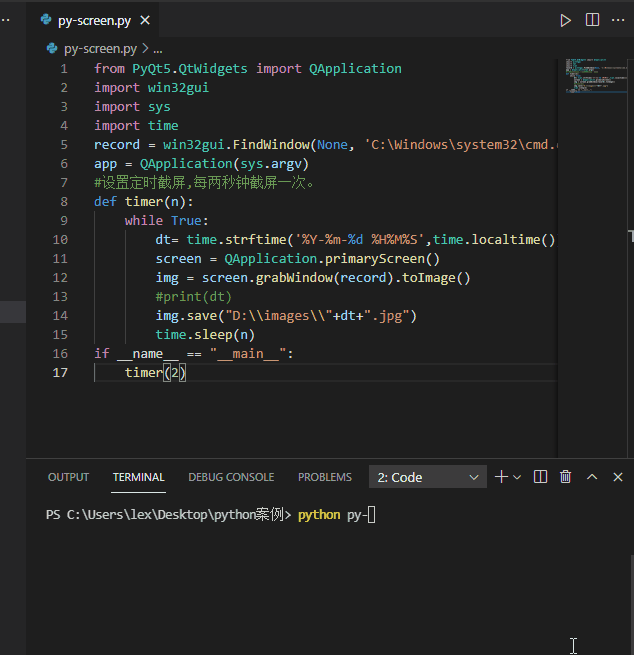Screen dimensions: 634x655
Task: Open the '2: Code' terminal selector dropdown
Action: (x=428, y=477)
